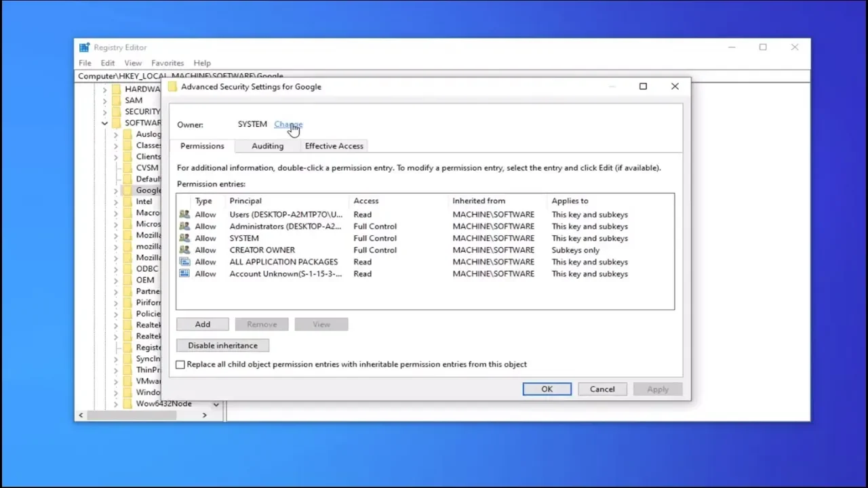Expand the Intel key in registry tree
This screenshot has height=488, width=868.
coord(115,201)
